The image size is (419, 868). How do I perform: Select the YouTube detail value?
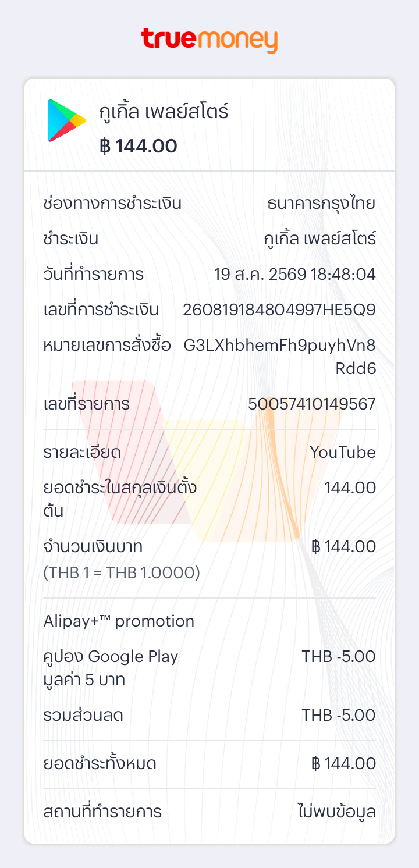point(343,453)
